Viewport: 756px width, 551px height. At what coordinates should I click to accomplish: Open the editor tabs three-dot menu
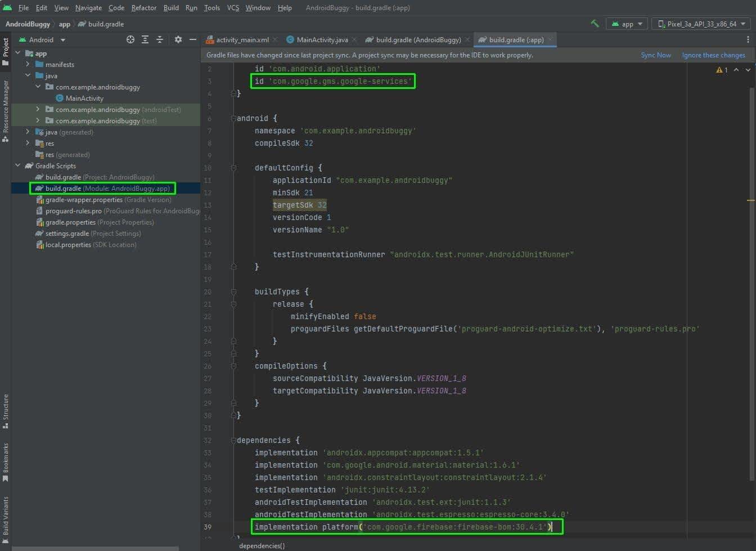coord(748,39)
